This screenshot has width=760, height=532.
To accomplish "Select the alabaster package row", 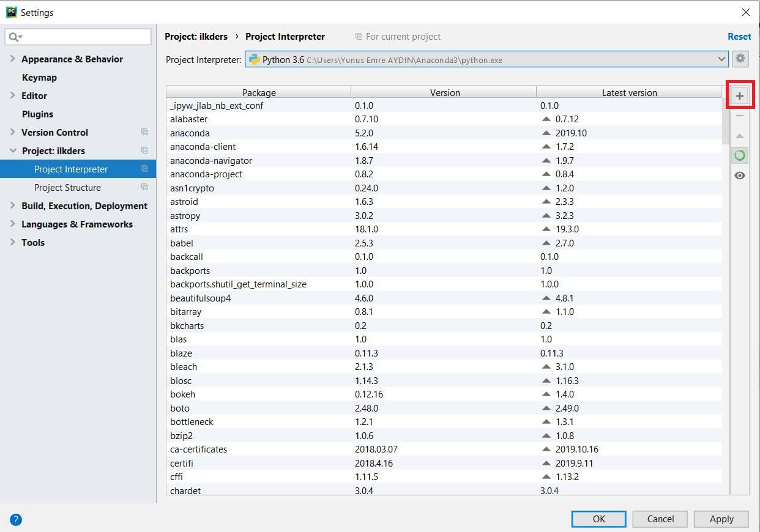I will [x=444, y=119].
